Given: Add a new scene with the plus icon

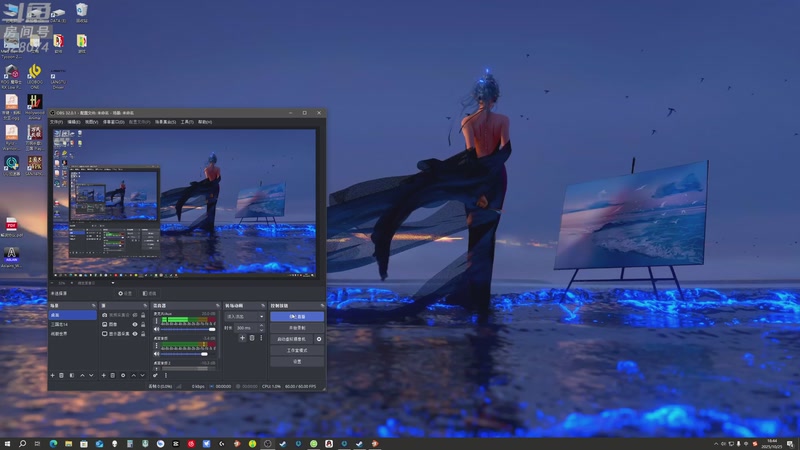Looking at the screenshot, I should (x=53, y=376).
